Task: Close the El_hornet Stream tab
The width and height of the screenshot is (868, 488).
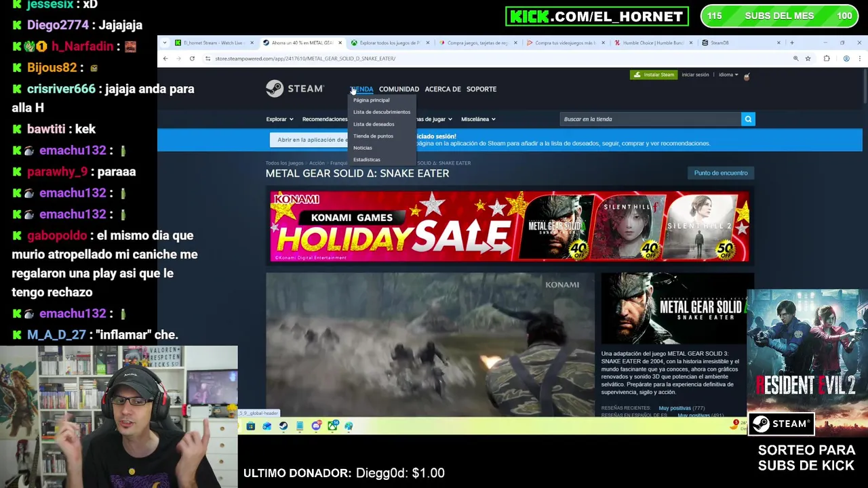Action: pos(252,43)
